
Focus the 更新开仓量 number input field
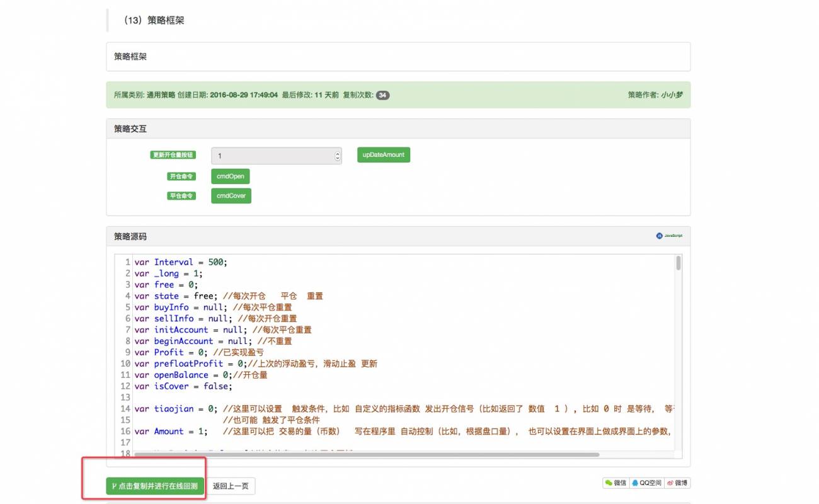(277, 156)
